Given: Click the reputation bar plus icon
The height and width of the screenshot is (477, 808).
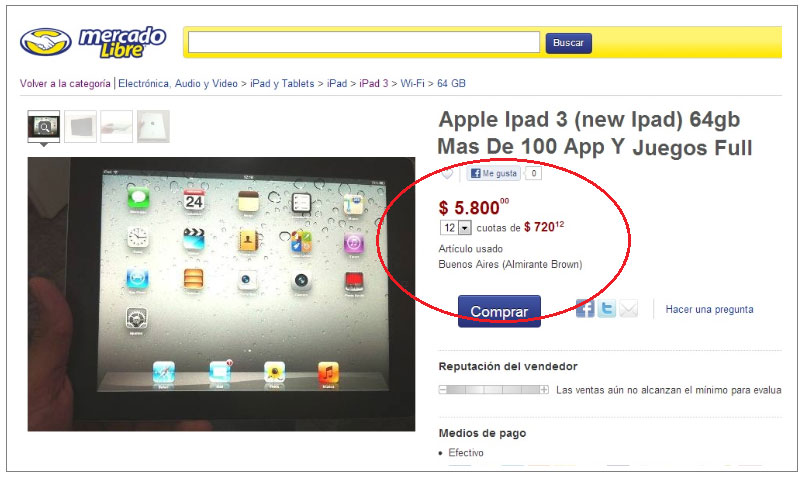Looking at the screenshot, I should (544, 390).
